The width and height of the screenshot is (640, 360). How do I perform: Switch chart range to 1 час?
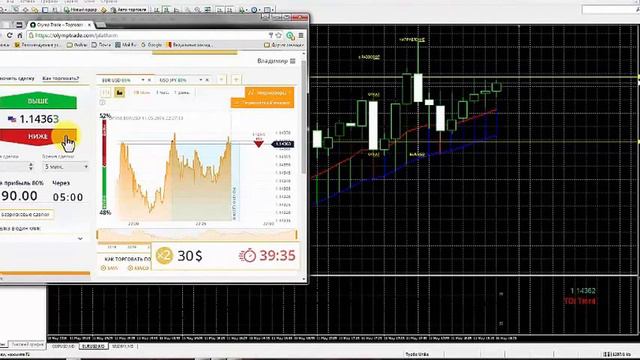point(162,93)
